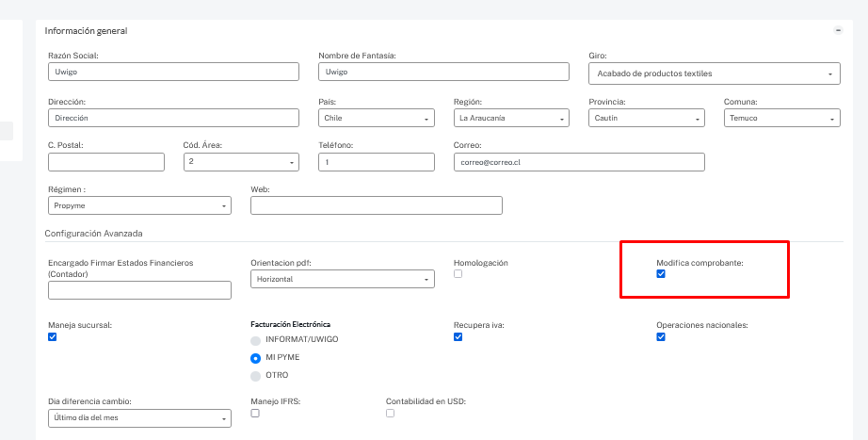Screen dimensions: 868x440
Task: Open the Giro dropdown
Action: click(715, 73)
